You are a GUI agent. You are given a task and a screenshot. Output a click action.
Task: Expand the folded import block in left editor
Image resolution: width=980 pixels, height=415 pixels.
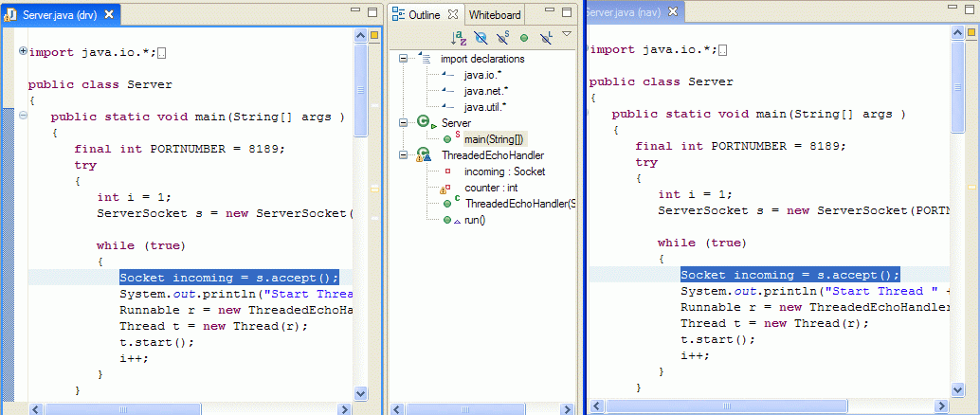coord(23,52)
